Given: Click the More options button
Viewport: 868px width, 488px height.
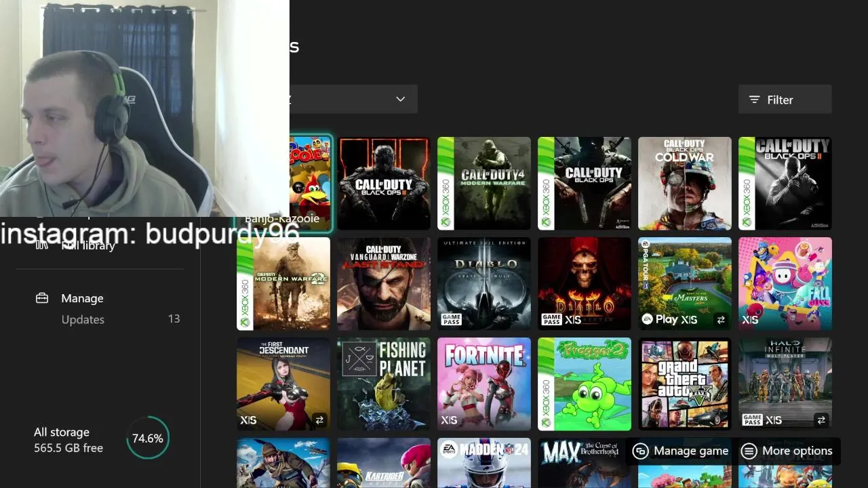Looking at the screenshot, I should [787, 451].
